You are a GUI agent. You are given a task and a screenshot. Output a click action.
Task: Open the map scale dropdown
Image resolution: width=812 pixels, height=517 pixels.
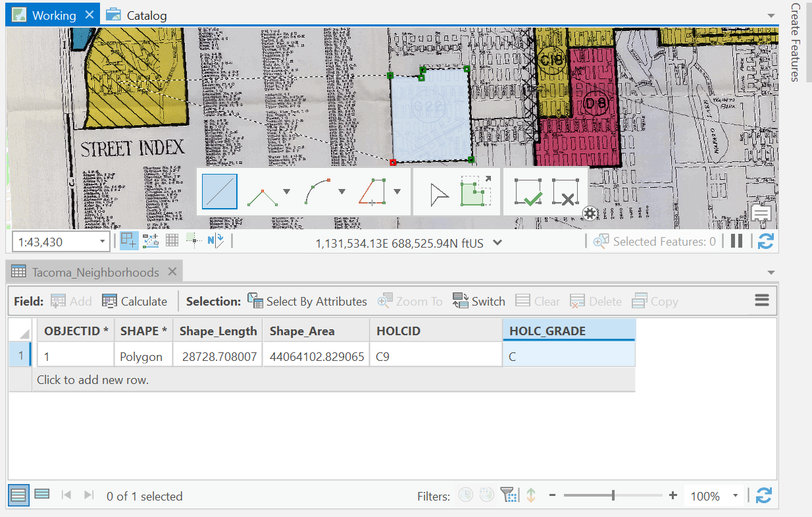pyautogui.click(x=102, y=242)
